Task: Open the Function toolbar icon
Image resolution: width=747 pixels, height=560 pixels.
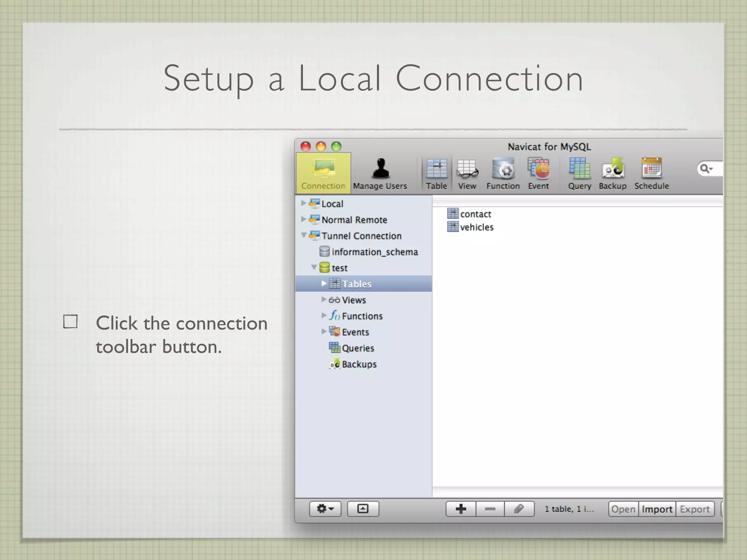Action: pyautogui.click(x=503, y=174)
